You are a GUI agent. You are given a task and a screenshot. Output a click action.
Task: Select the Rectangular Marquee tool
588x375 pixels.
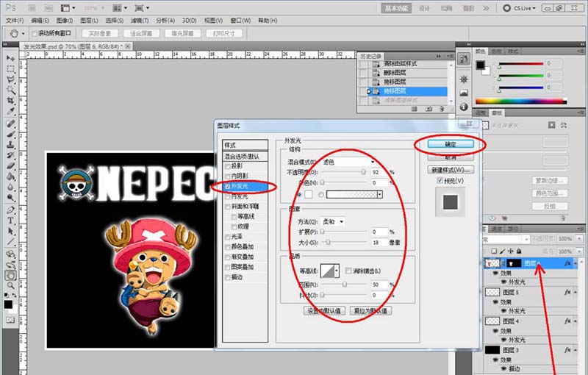(10, 69)
